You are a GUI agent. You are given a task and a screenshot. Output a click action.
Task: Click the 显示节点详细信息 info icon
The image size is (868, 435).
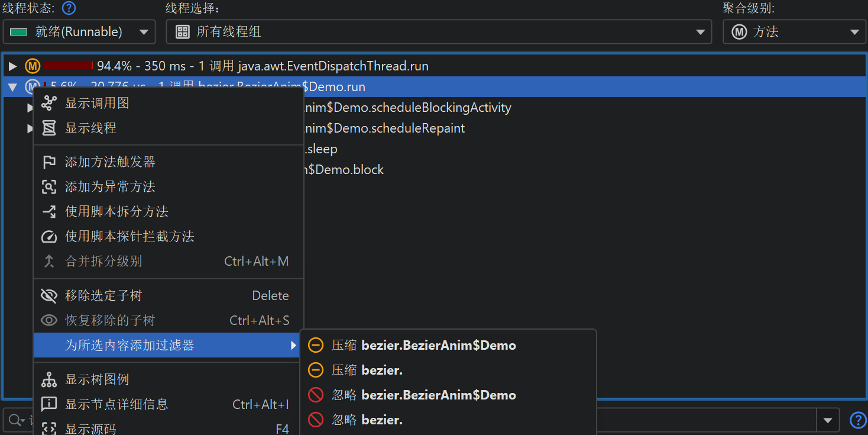pyautogui.click(x=49, y=405)
